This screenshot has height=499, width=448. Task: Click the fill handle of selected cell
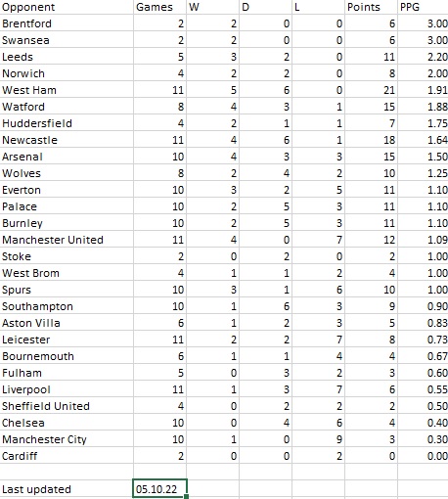coord(186,496)
